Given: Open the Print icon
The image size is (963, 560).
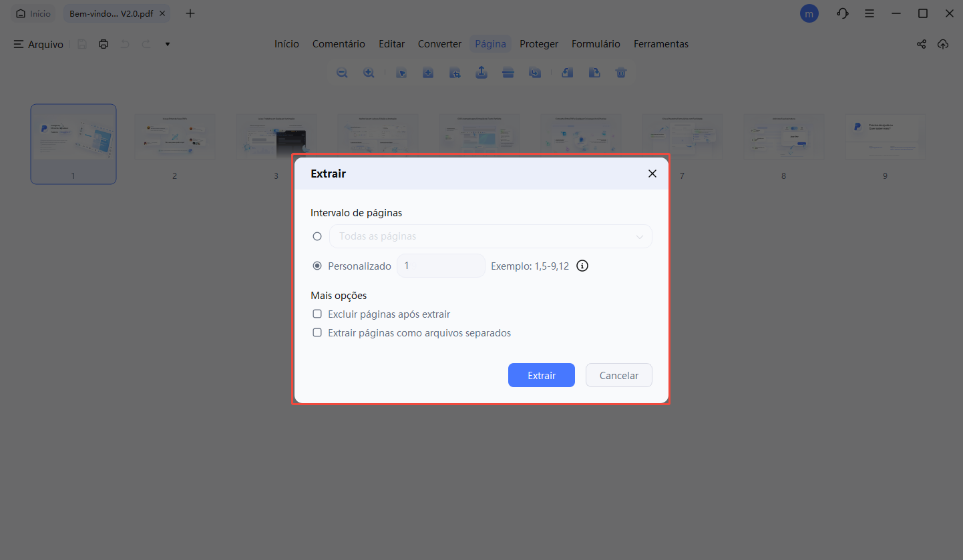Looking at the screenshot, I should [103, 43].
